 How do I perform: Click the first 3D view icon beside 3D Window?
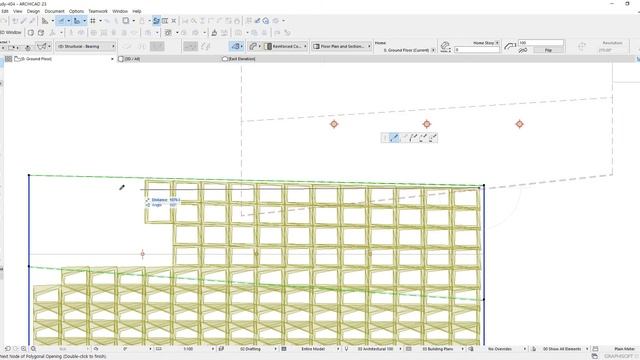pos(31,32)
